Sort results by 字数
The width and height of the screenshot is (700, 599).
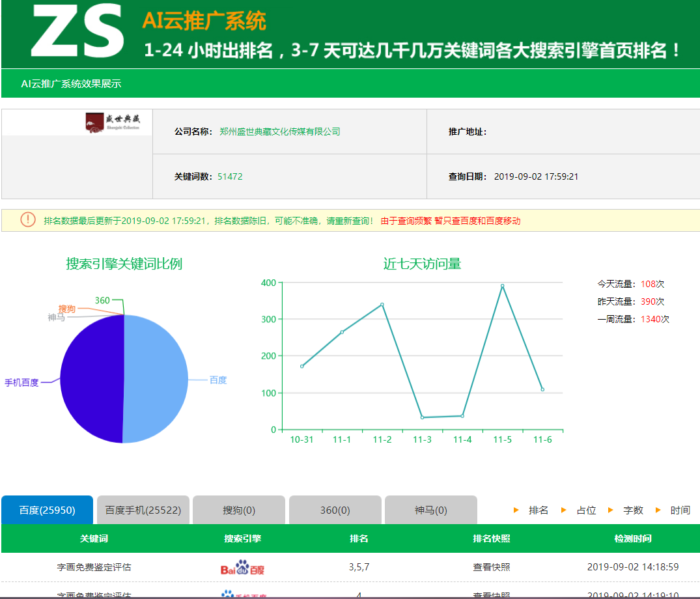[x=633, y=510]
